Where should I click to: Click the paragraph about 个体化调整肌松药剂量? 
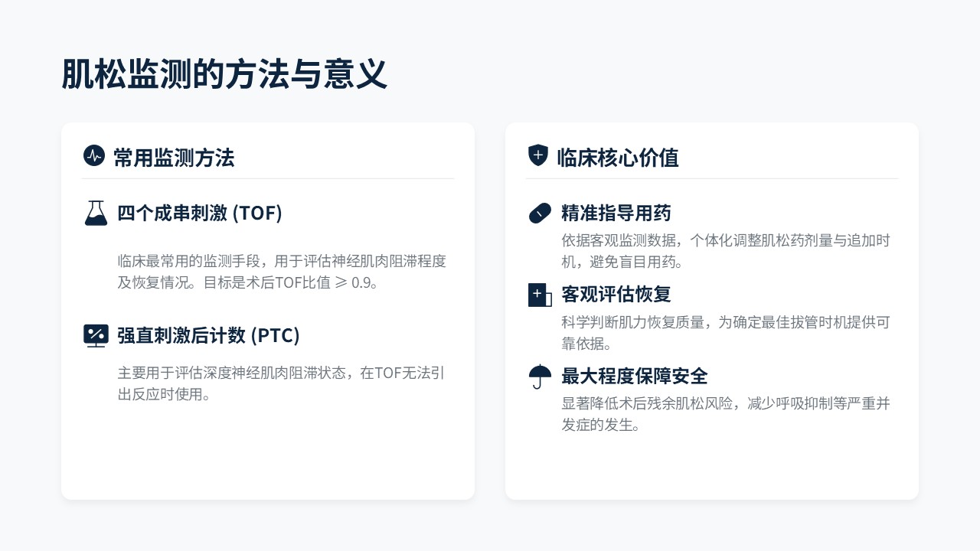click(725, 251)
